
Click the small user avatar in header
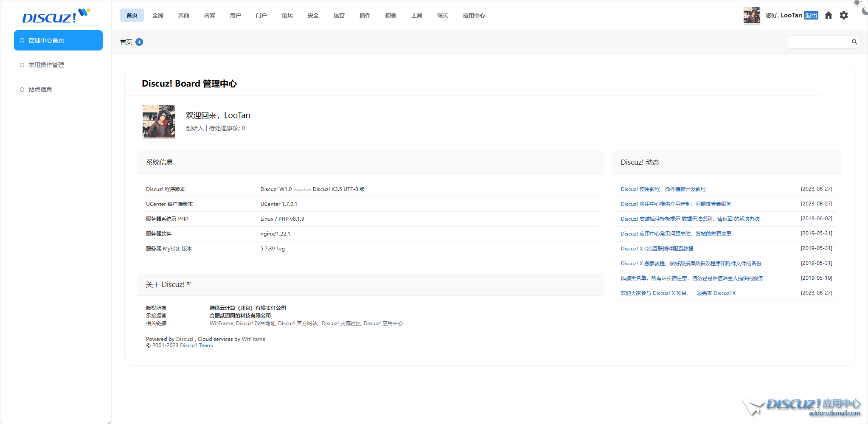point(752,15)
